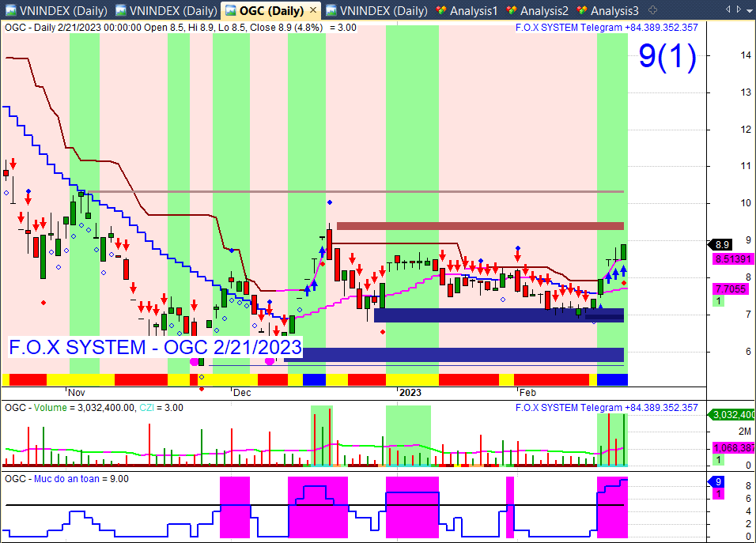Viewport: 756px width, 543px height.
Task: Click the right tab-scroll arrow
Action: (739, 9)
